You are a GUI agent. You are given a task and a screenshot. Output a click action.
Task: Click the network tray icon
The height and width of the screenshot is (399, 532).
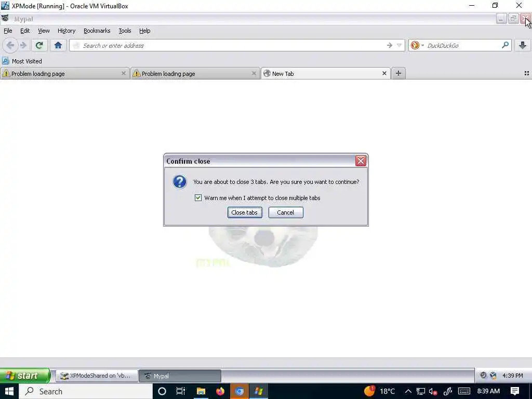coord(421,391)
